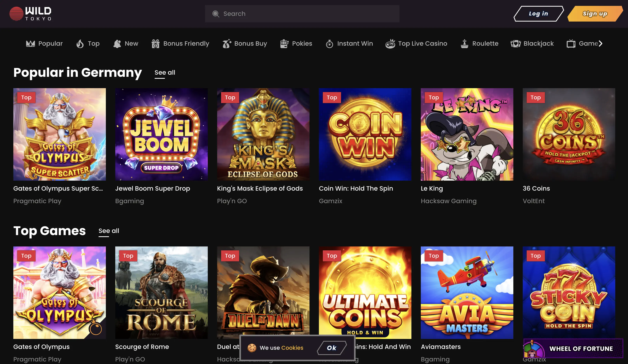Click the Popular crown icon
Image resolution: width=628 pixels, height=364 pixels.
pos(30,44)
